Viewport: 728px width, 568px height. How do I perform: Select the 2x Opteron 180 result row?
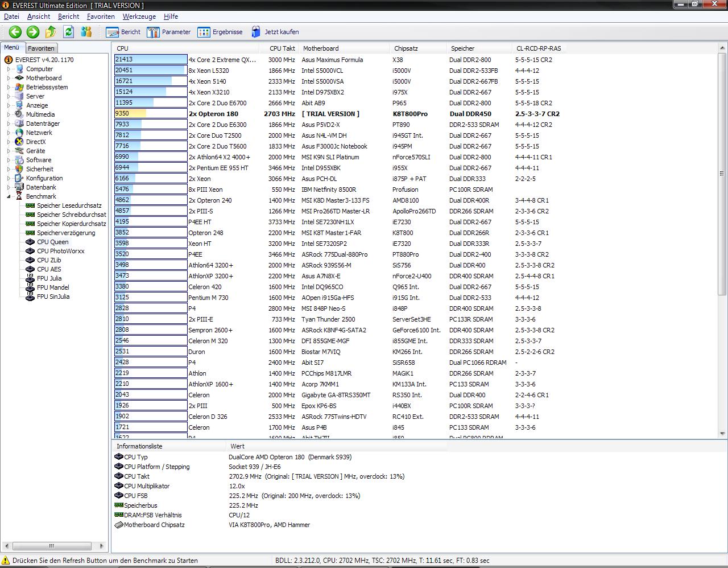click(337, 114)
